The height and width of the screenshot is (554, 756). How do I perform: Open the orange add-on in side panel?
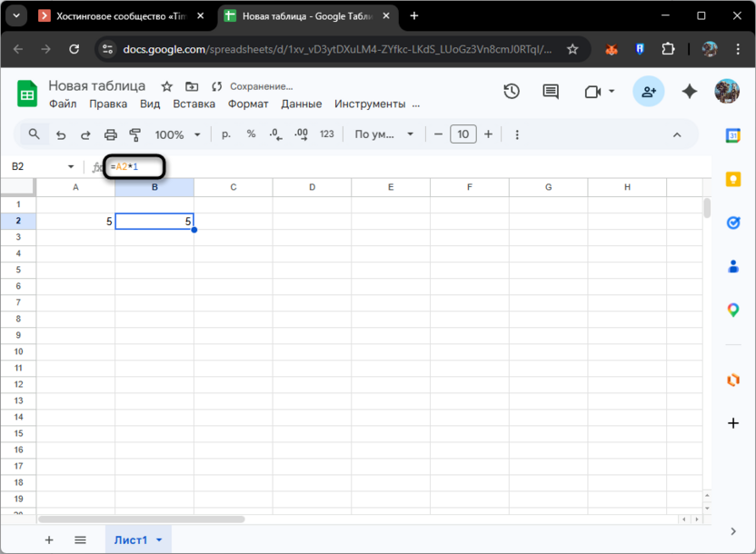(733, 380)
